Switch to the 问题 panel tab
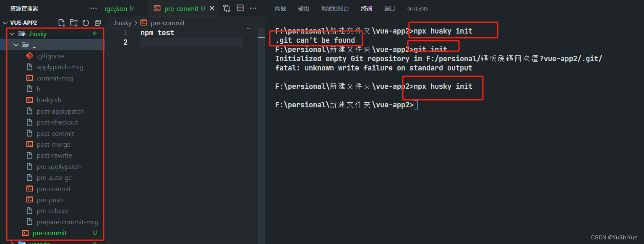Image resolution: width=644 pixels, height=244 pixels. (280, 8)
